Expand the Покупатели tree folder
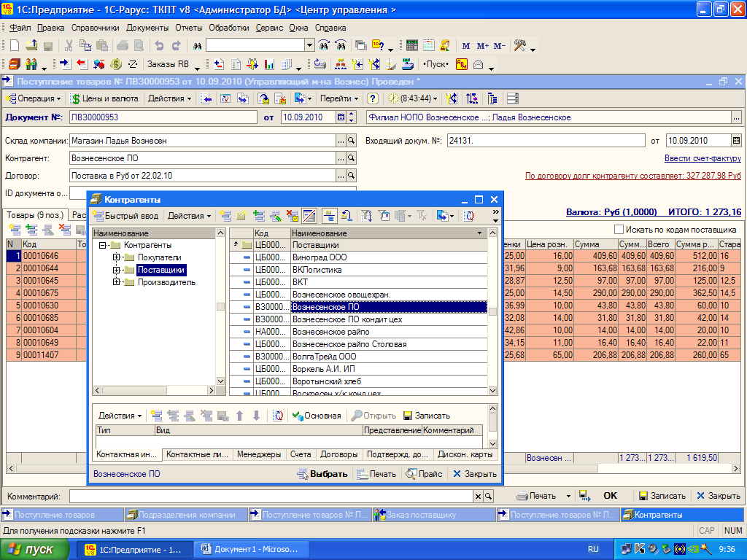747x560 pixels. (x=116, y=257)
